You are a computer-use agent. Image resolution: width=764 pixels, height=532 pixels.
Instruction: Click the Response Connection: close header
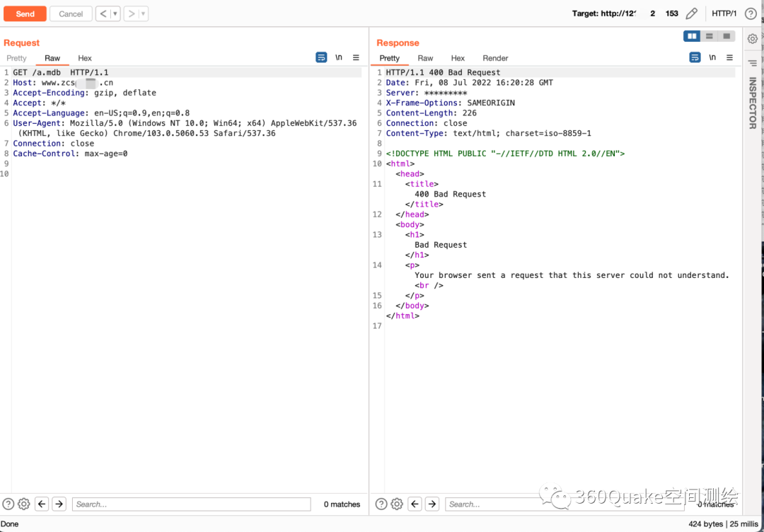pyautogui.click(x=427, y=123)
